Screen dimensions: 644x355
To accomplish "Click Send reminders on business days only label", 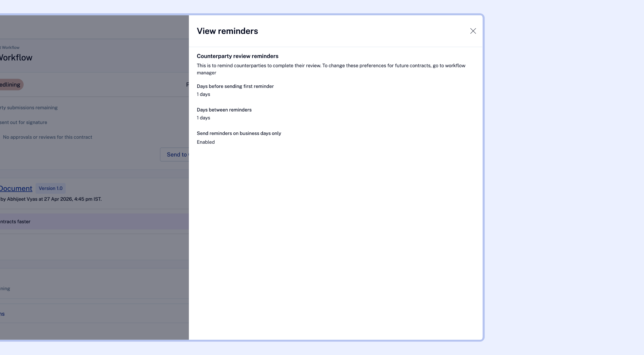I will (x=239, y=133).
